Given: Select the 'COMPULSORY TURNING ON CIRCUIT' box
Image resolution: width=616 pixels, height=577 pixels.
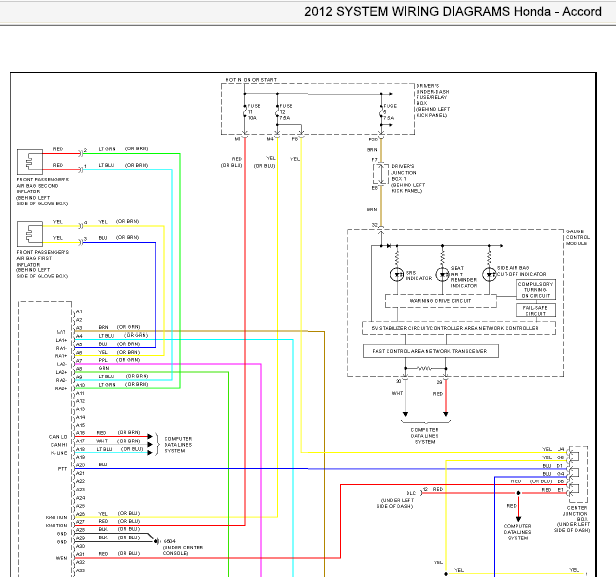Looking at the screenshot, I should pyautogui.click(x=535, y=289).
